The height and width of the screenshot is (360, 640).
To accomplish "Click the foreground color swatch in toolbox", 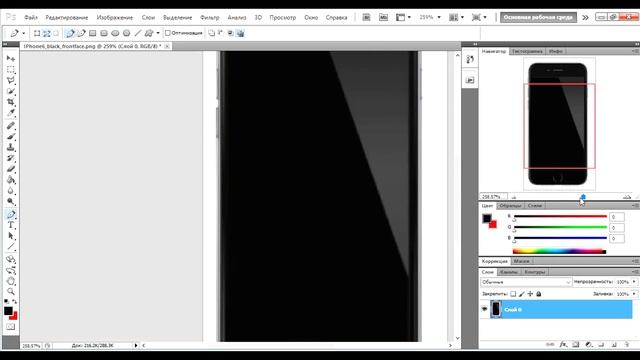I will tap(8, 311).
